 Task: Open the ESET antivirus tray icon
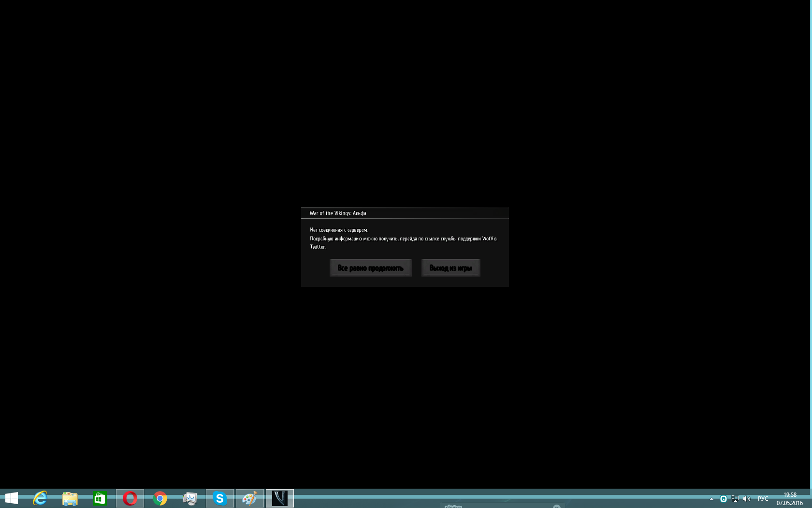(724, 499)
